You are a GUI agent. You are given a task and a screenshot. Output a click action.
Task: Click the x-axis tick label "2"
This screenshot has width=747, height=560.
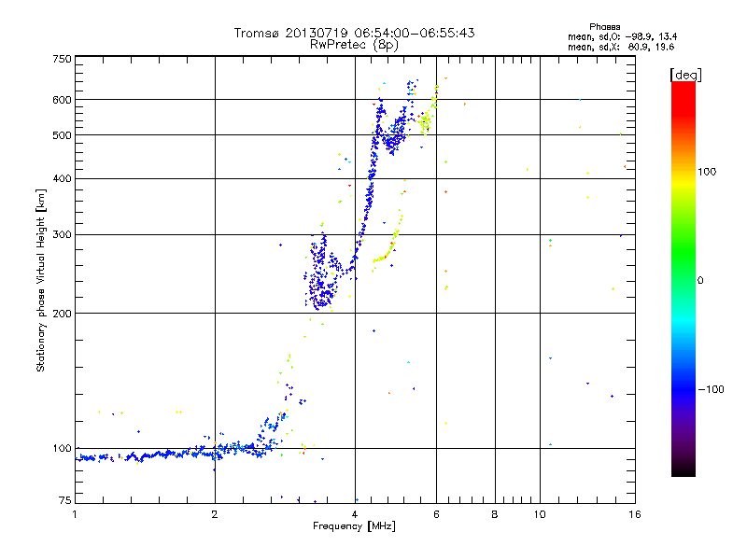pos(215,514)
